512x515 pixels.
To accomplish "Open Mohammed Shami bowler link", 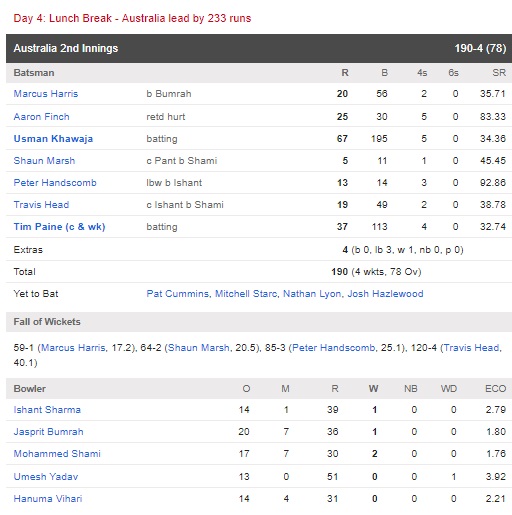I will [x=57, y=454].
